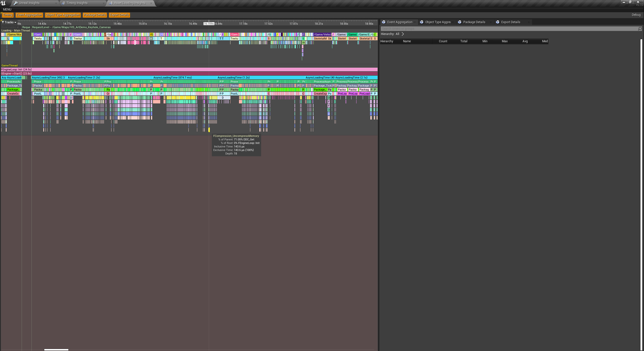Toggle the orange Event Aggregation toolbar button
This screenshot has height=351, width=644.
coord(29,15)
